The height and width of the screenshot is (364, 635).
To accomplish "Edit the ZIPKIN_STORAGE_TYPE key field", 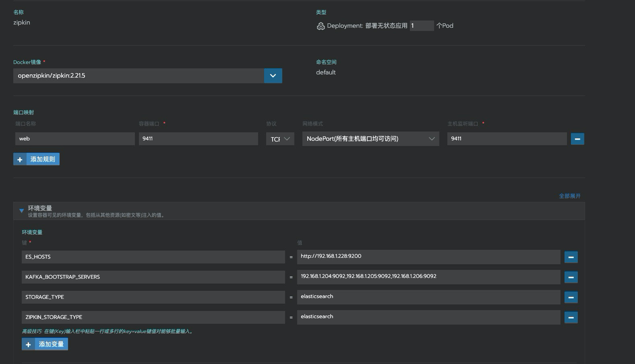I will (153, 317).
